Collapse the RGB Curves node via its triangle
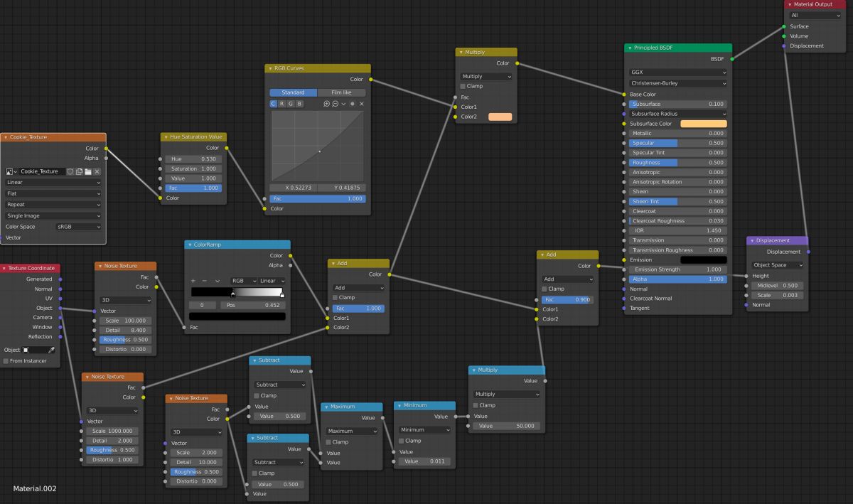Viewport: 853px width, 504px height. pos(271,68)
